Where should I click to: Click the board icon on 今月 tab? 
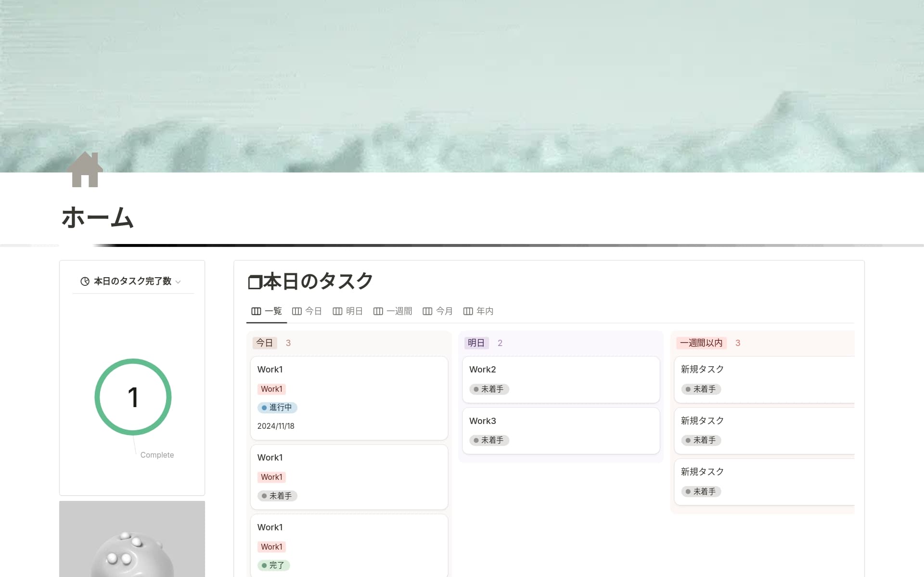coord(427,311)
